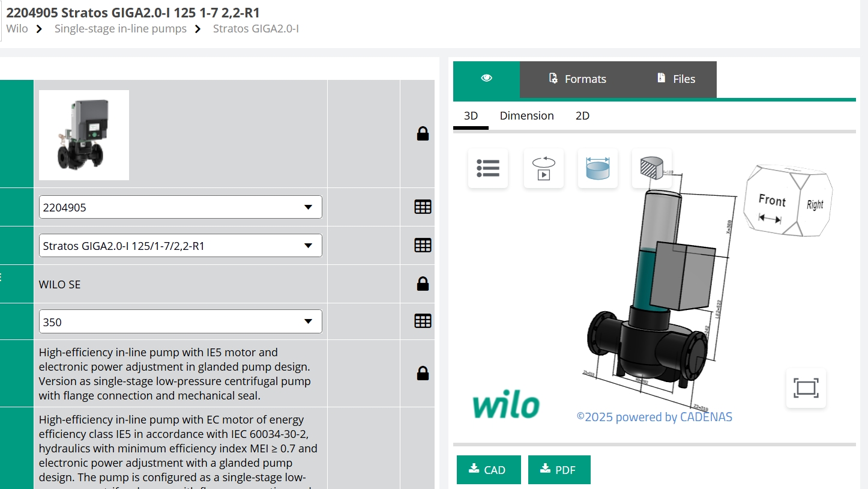Screen dimensions: 868x489
Task: Activate the section cut view icon
Action: click(x=652, y=168)
